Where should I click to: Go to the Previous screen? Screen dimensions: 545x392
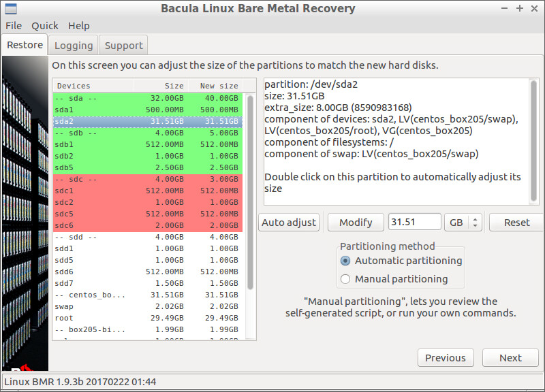[x=446, y=357]
